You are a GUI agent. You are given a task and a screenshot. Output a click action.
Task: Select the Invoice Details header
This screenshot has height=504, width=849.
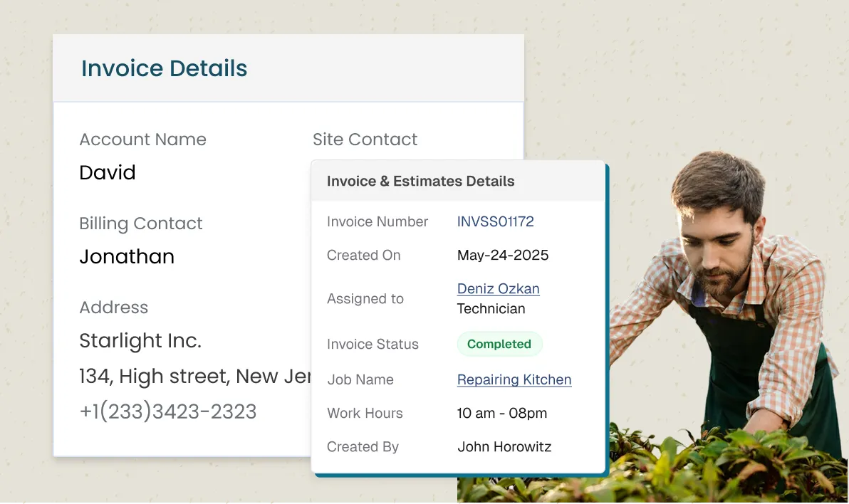pos(164,68)
